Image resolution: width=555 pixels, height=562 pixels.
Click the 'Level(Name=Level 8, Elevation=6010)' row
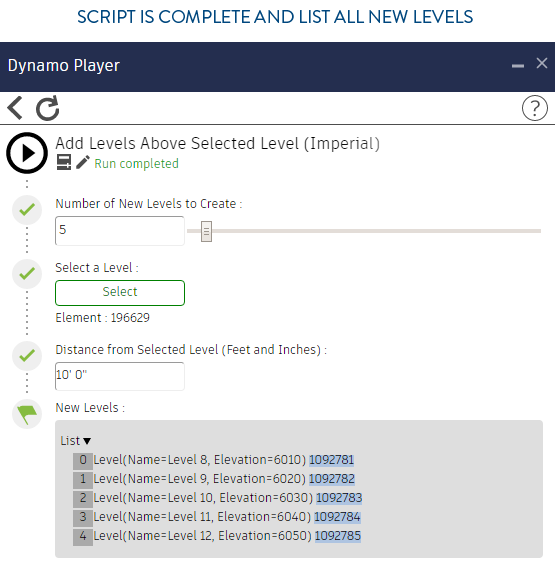pos(199,460)
